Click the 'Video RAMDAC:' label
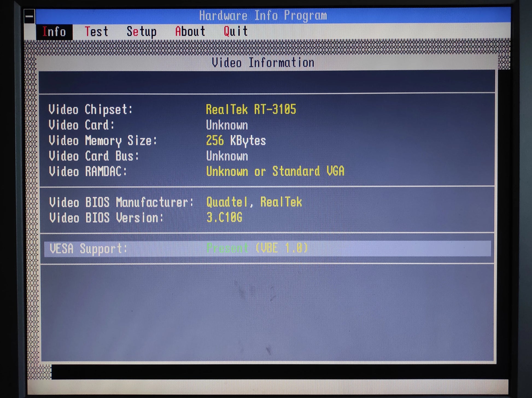 pyautogui.click(x=88, y=172)
